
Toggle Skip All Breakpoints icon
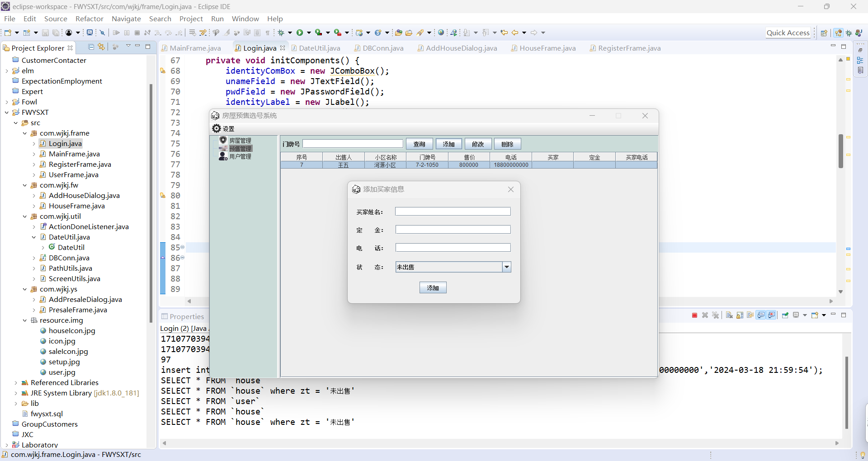tap(102, 33)
